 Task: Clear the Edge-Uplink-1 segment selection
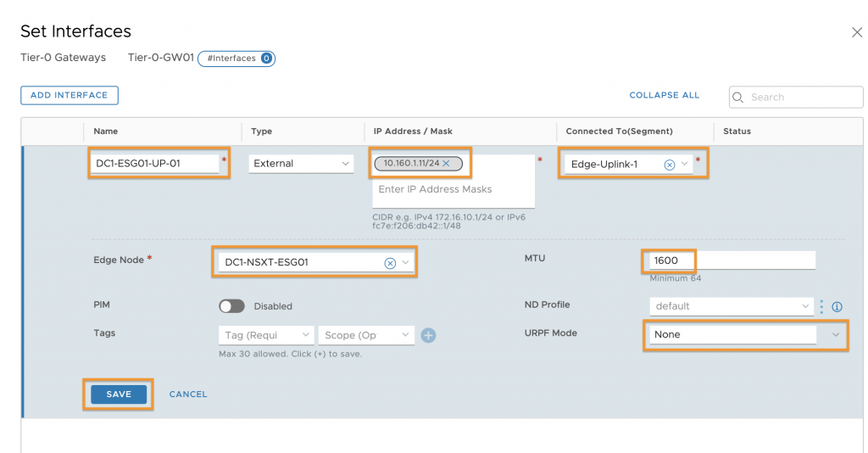pos(670,165)
